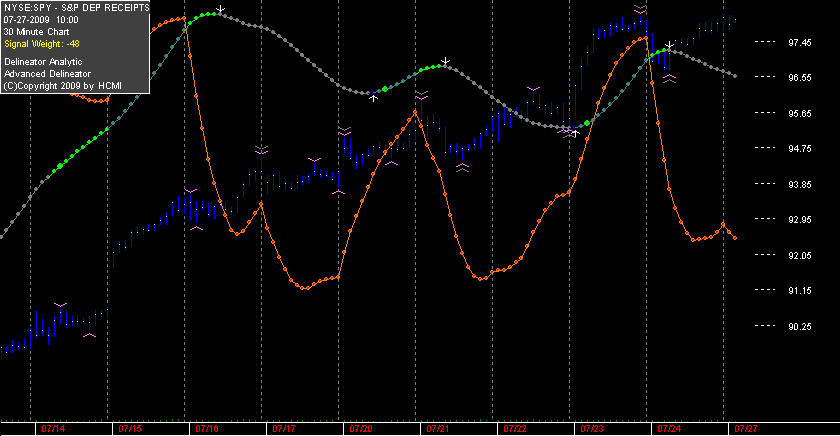Click the NYSE:SPY title in info box
Image resolution: width=840 pixels, height=436 pixels.
pos(22,7)
